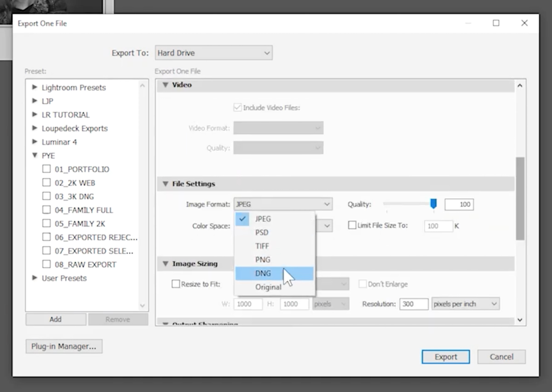Check the 02_2K WEB preset box
Image resolution: width=552 pixels, height=392 pixels.
[46, 182]
